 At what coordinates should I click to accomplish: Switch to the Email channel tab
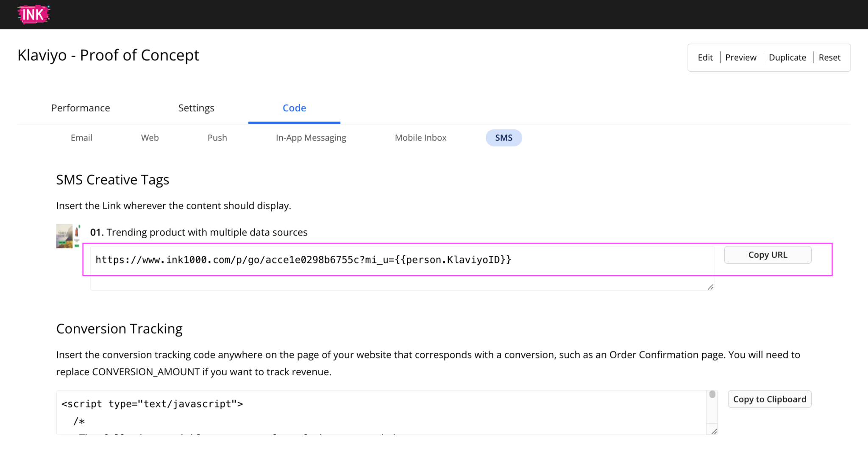pos(81,137)
